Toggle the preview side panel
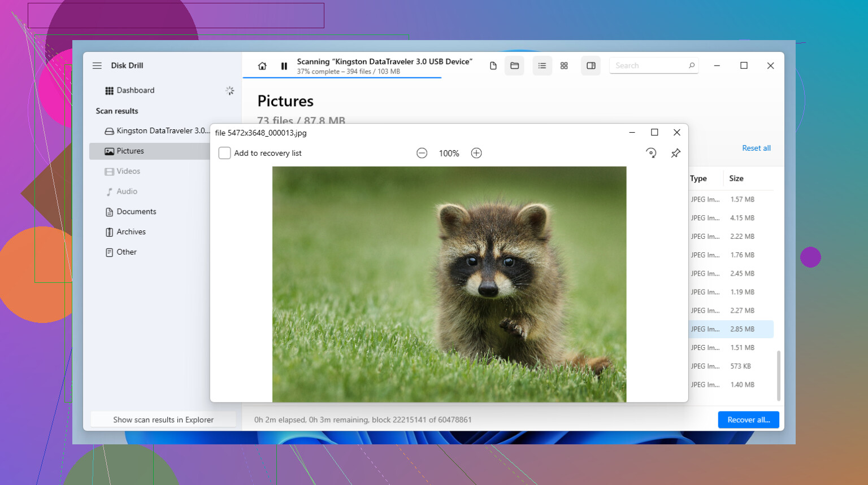The image size is (868, 485). pyautogui.click(x=591, y=66)
